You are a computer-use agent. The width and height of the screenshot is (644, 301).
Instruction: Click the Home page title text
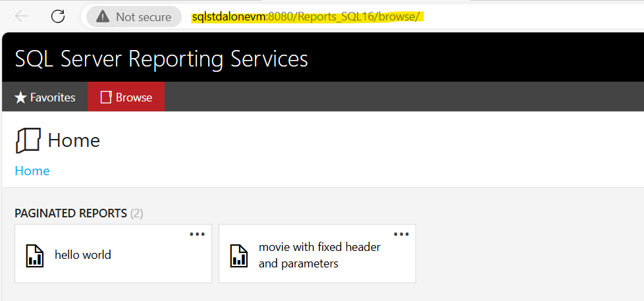pyautogui.click(x=74, y=140)
